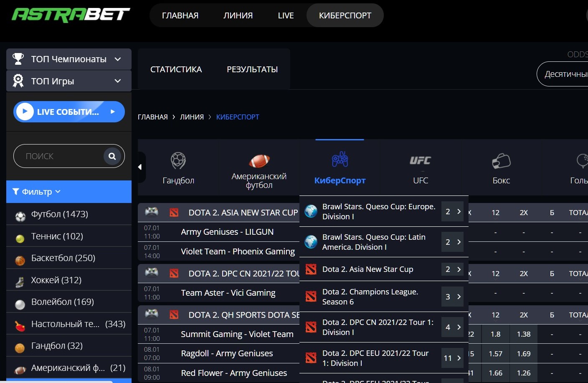
Task: Switch to the LIVE navigation tab
Action: click(286, 15)
